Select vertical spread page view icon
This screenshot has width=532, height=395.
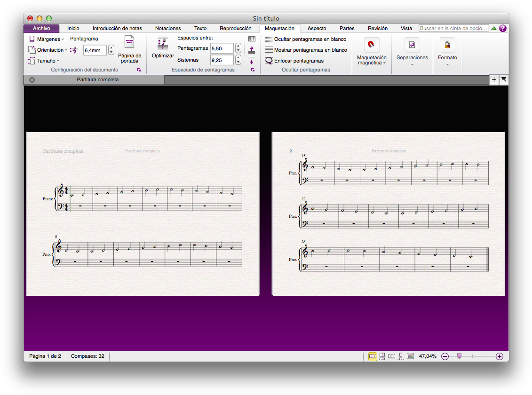tap(382, 356)
